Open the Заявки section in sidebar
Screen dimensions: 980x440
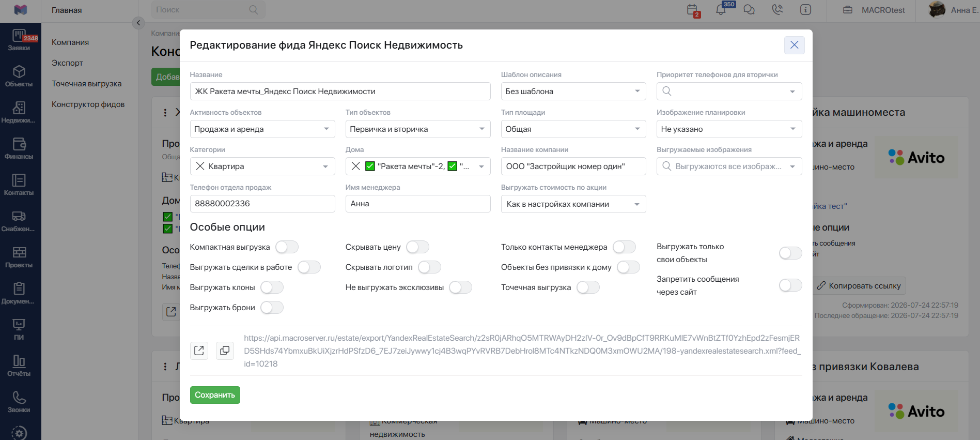[19, 40]
